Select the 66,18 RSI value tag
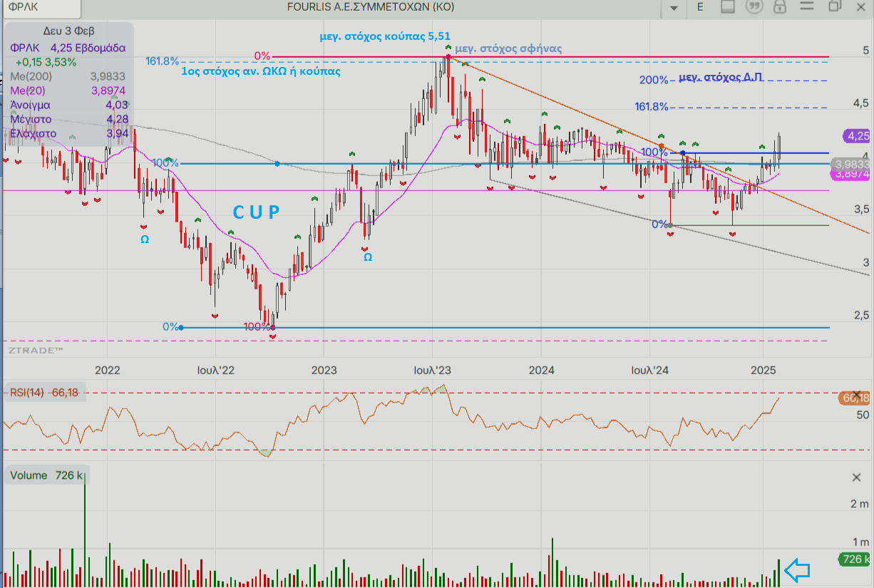 tap(855, 398)
